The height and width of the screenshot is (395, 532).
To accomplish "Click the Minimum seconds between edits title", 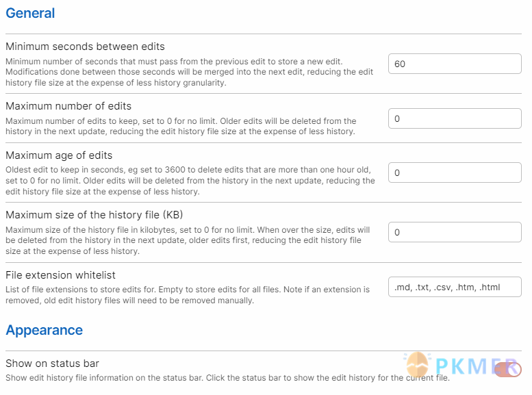I will 85,46.
